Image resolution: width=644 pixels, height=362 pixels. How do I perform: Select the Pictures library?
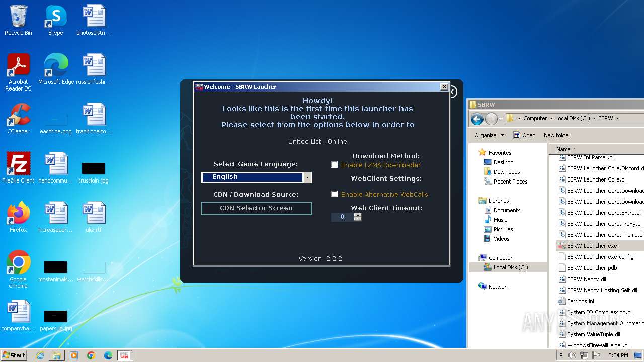point(503,229)
